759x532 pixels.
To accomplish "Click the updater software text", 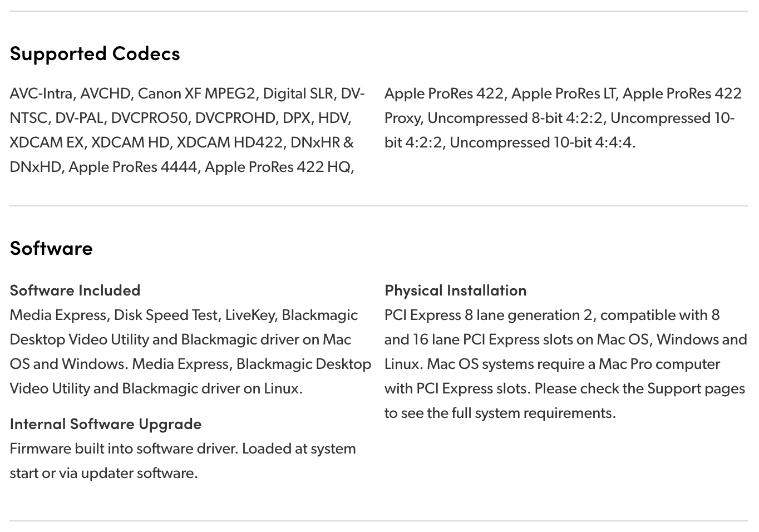I will [139, 473].
